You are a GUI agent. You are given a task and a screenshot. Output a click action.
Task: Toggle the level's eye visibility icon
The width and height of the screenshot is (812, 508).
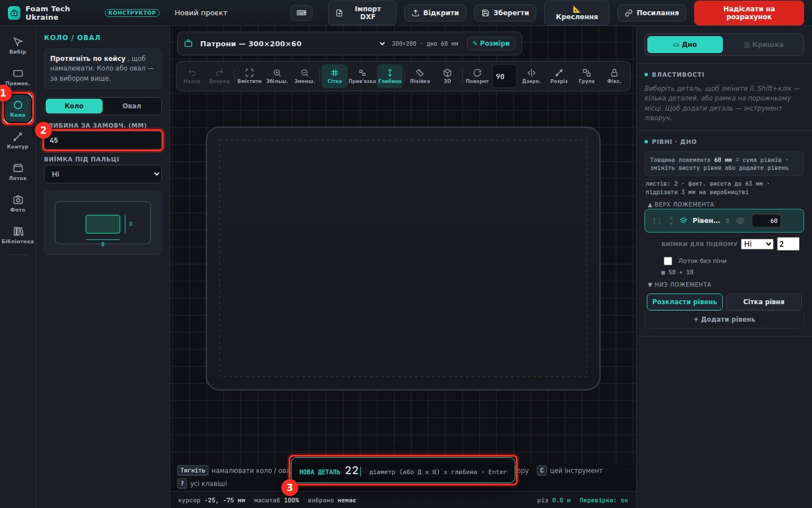[740, 221]
